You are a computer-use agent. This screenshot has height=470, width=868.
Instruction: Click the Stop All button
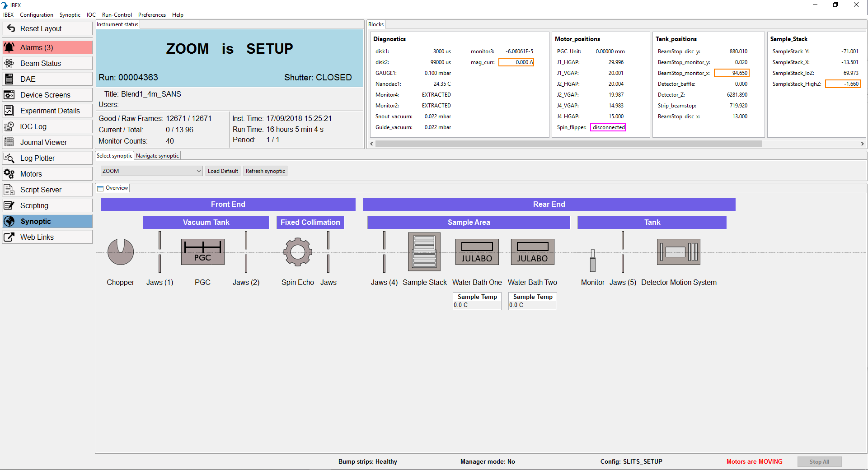(819, 461)
